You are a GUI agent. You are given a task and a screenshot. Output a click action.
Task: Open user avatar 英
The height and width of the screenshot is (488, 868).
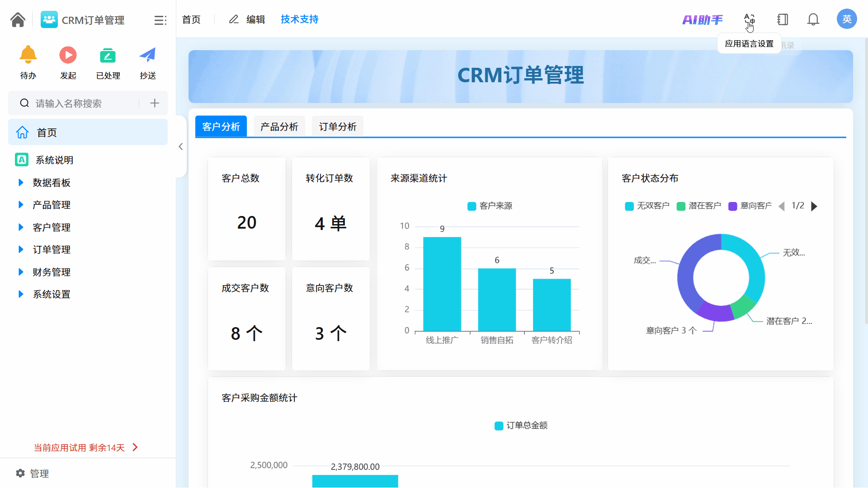coord(847,19)
